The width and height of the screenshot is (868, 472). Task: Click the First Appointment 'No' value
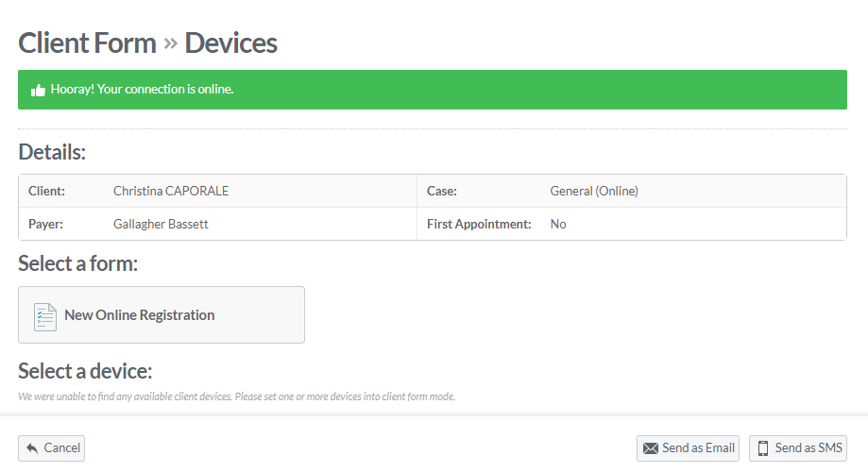[x=558, y=224]
